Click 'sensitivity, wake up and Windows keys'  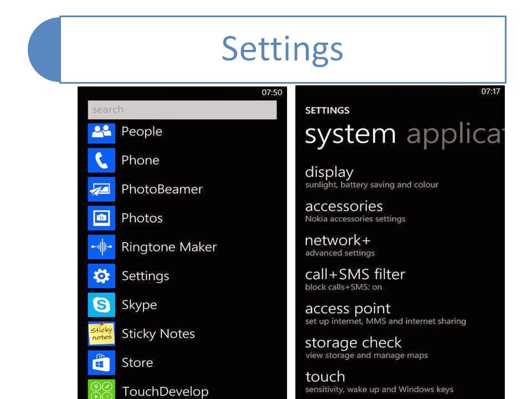coord(379,390)
